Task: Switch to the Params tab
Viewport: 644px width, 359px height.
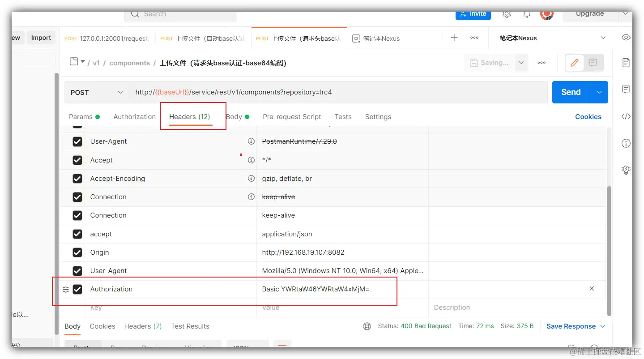Action: [x=84, y=117]
